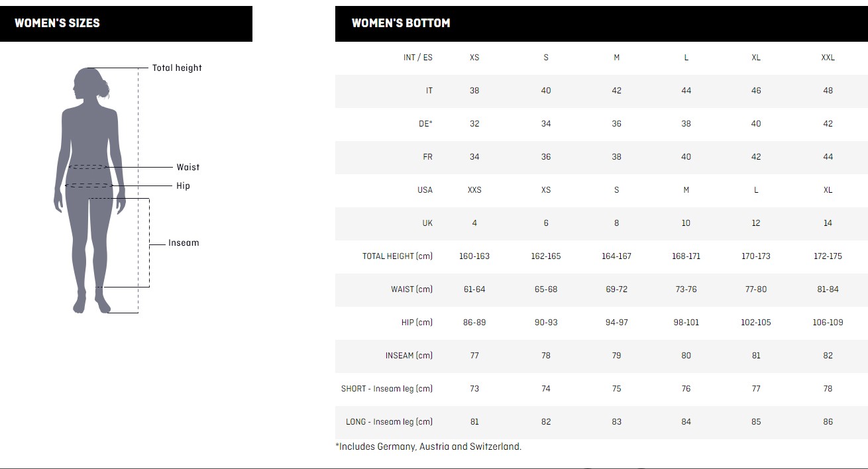
Task: Click the footnote about Germany, Austria and Switzerland
Action: (x=429, y=446)
